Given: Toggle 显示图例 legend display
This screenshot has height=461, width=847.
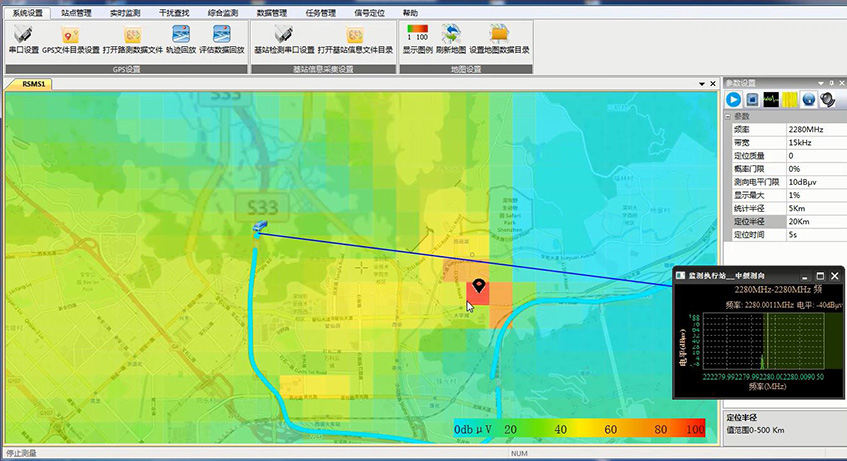Looking at the screenshot, I should click(x=416, y=39).
